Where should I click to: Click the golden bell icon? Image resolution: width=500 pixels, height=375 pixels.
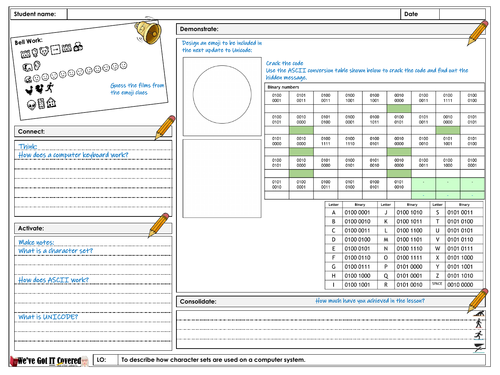[x=148, y=31]
